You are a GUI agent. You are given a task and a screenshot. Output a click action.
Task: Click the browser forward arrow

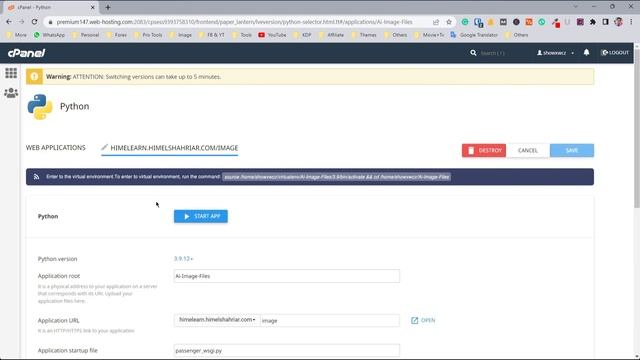pos(21,22)
